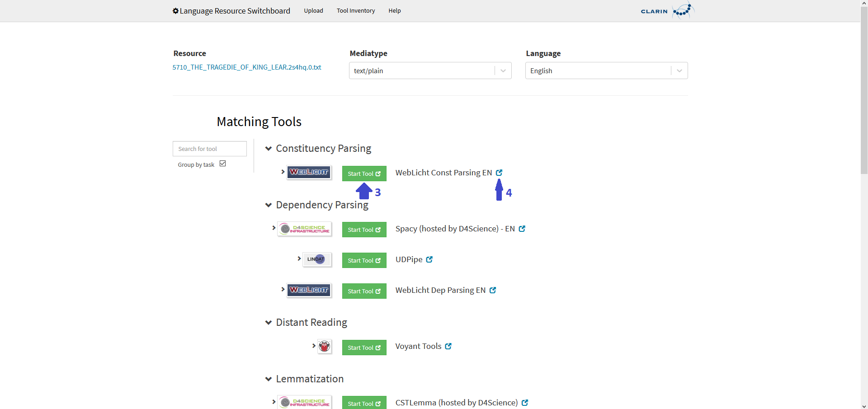Click external link icon beside CSTLemma
This screenshot has width=868, height=409.
(524, 402)
